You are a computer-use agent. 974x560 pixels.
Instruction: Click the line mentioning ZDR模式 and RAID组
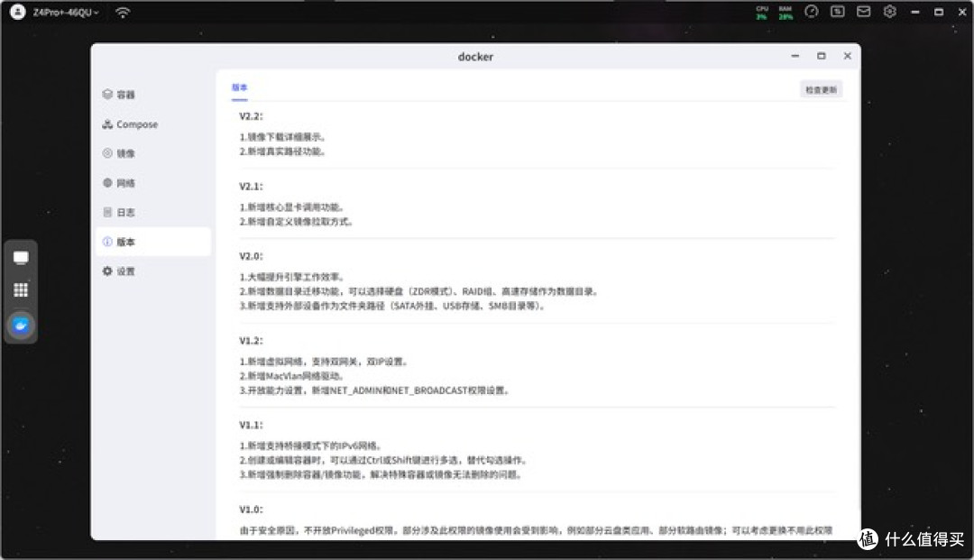click(x=418, y=291)
